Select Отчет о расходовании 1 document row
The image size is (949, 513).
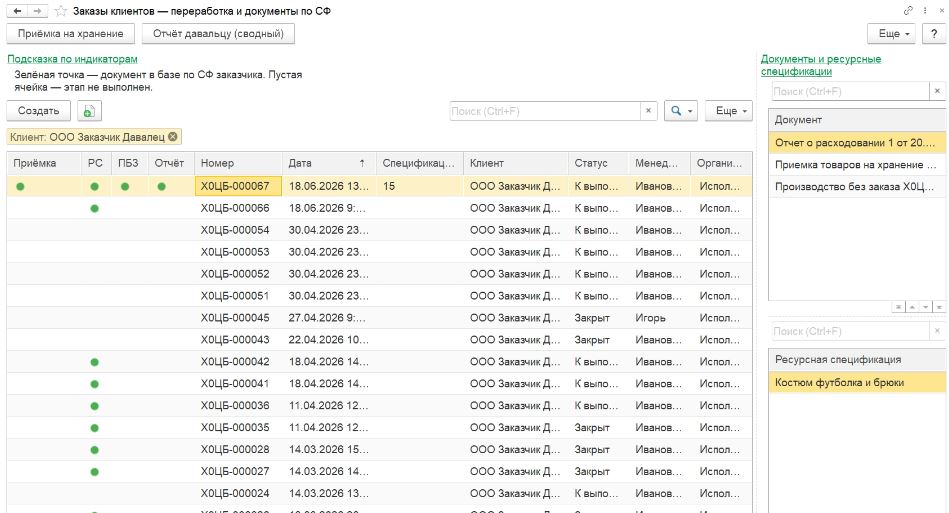(x=857, y=143)
